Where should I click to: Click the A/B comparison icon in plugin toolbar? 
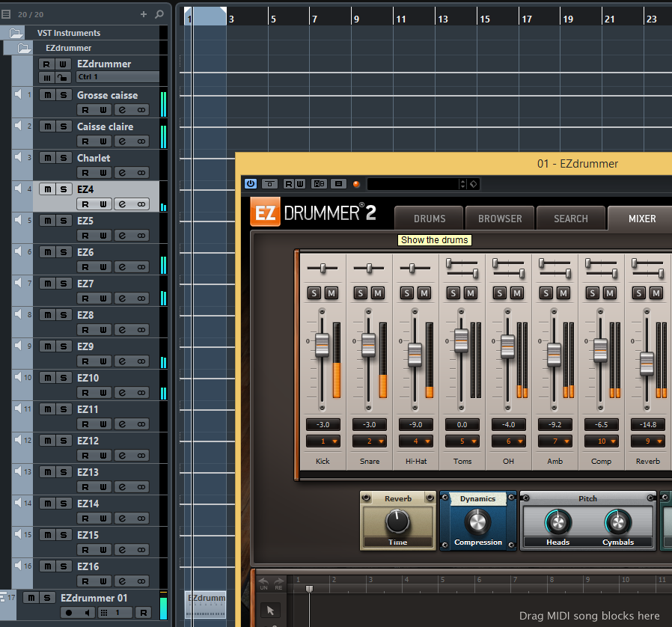pyautogui.click(x=320, y=184)
